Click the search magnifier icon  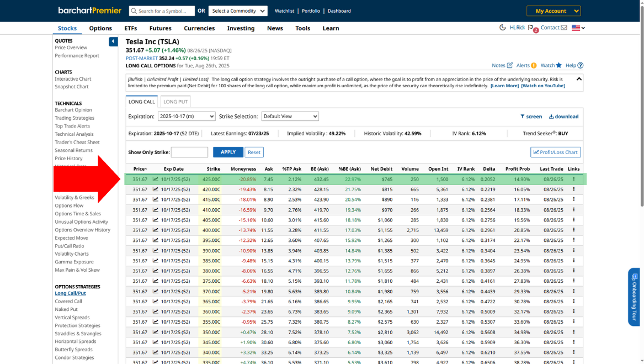point(134,10)
